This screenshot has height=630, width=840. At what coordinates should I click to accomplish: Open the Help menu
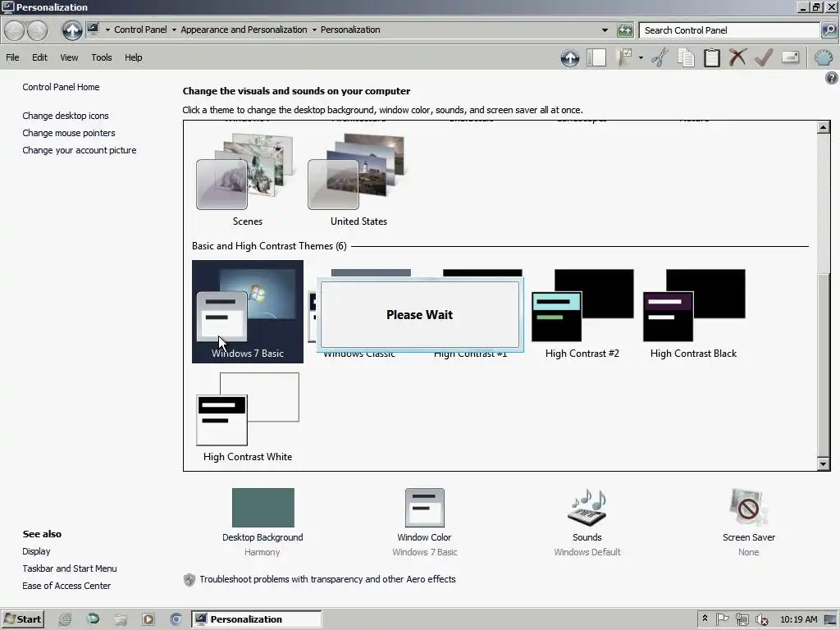(134, 57)
